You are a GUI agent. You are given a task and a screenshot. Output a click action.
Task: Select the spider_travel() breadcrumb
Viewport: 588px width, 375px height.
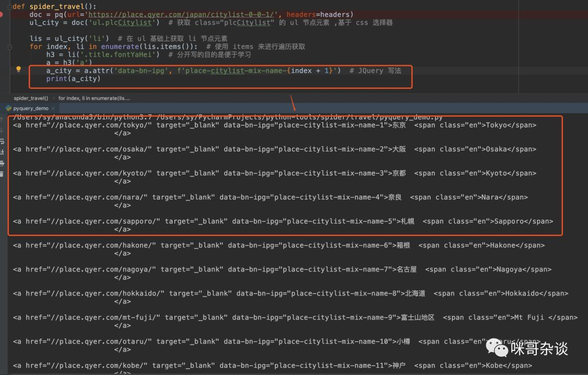click(x=30, y=98)
